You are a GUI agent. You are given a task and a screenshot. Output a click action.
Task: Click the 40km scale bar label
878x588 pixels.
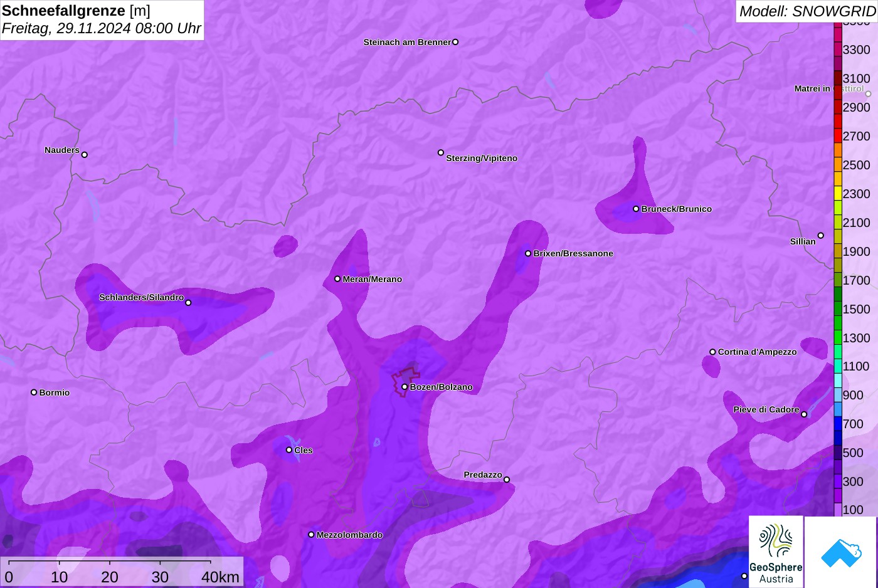pyautogui.click(x=220, y=577)
